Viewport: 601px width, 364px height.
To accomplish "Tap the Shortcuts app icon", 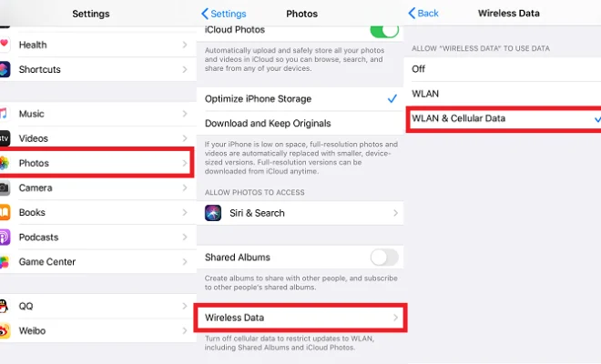I will [5, 69].
